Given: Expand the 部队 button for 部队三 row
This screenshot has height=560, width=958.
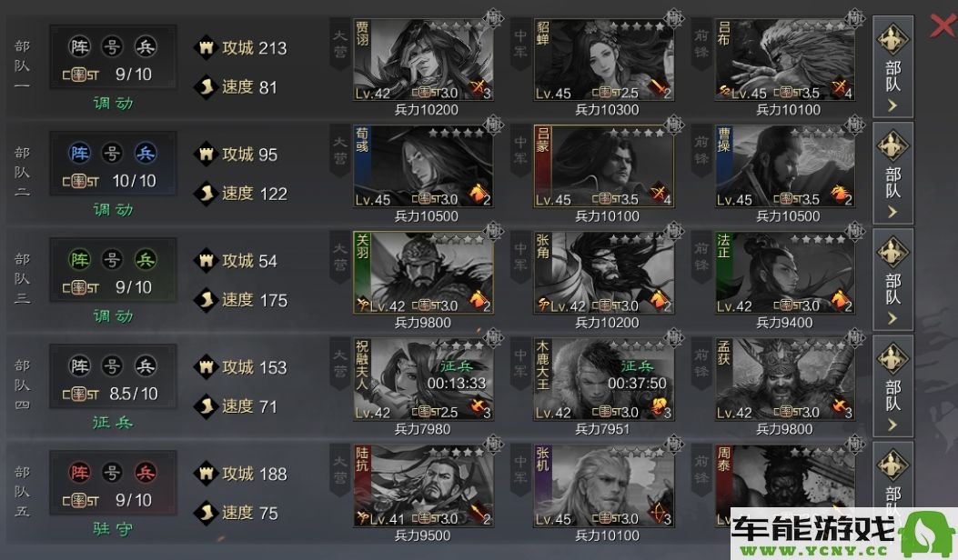Looking at the screenshot, I should 893,280.
